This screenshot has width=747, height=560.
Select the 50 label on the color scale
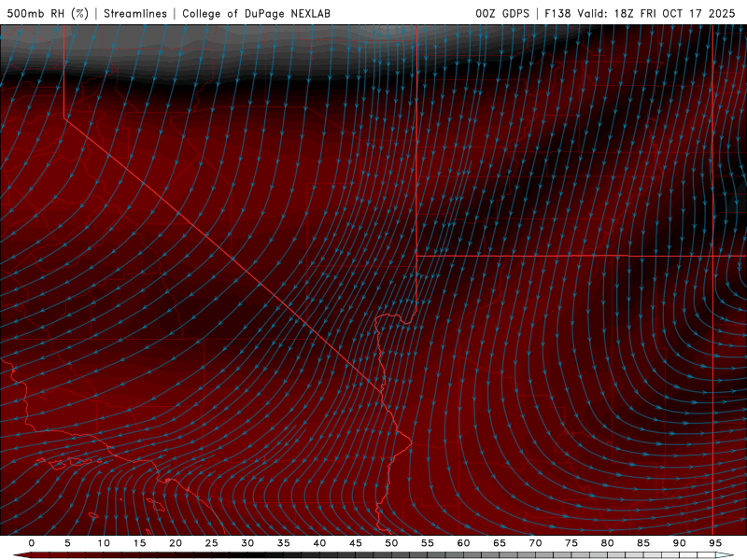(x=391, y=543)
